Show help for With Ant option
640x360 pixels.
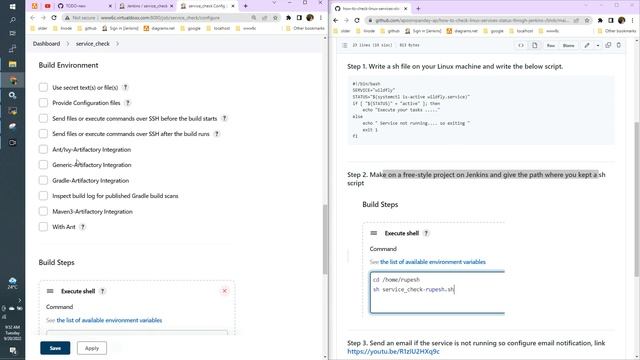82,227
